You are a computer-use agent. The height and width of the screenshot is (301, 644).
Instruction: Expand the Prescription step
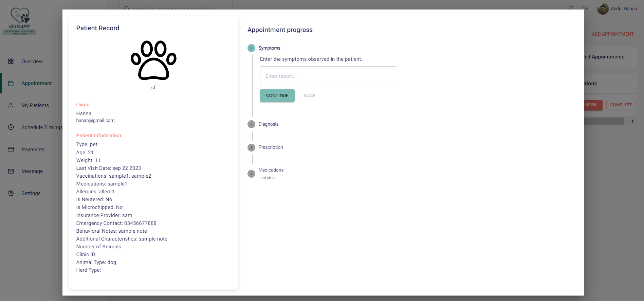270,147
